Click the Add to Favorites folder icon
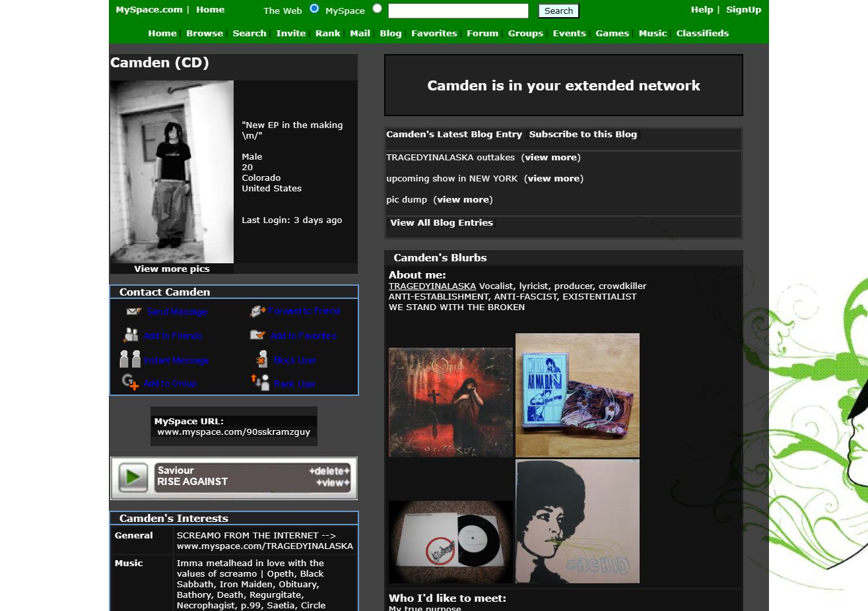This screenshot has height=611, width=868. pos(257,335)
